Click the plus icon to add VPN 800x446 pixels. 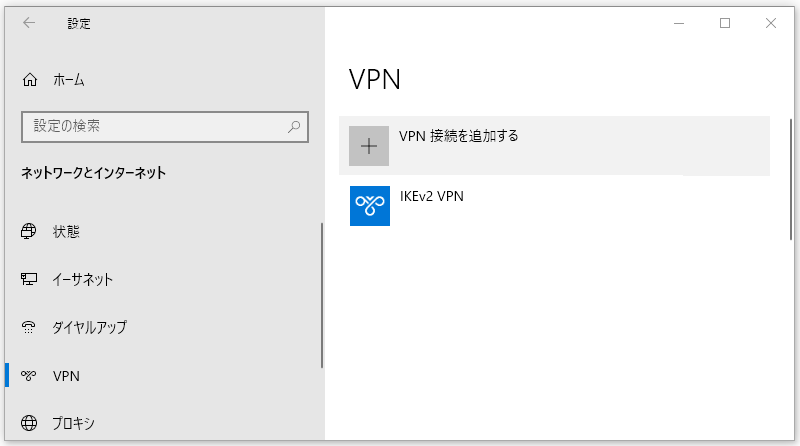pos(369,146)
